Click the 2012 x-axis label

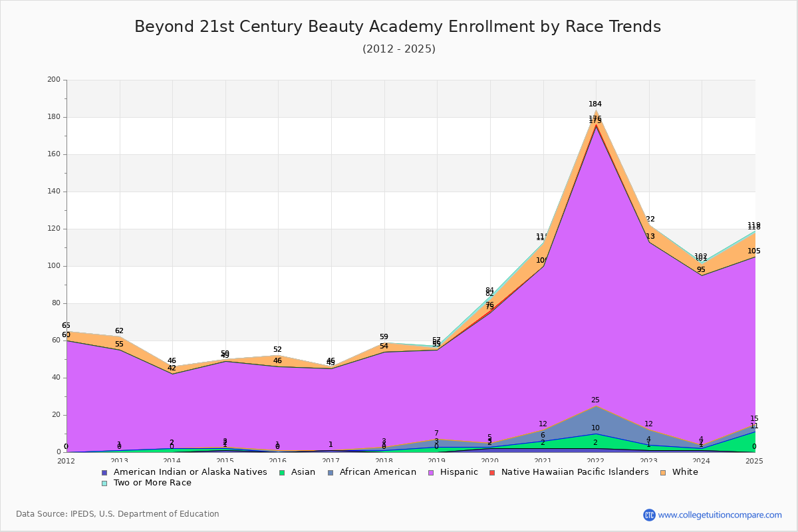click(x=66, y=460)
